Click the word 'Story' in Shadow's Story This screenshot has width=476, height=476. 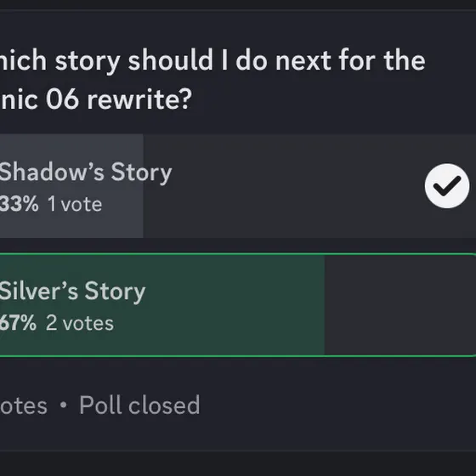pos(141,173)
